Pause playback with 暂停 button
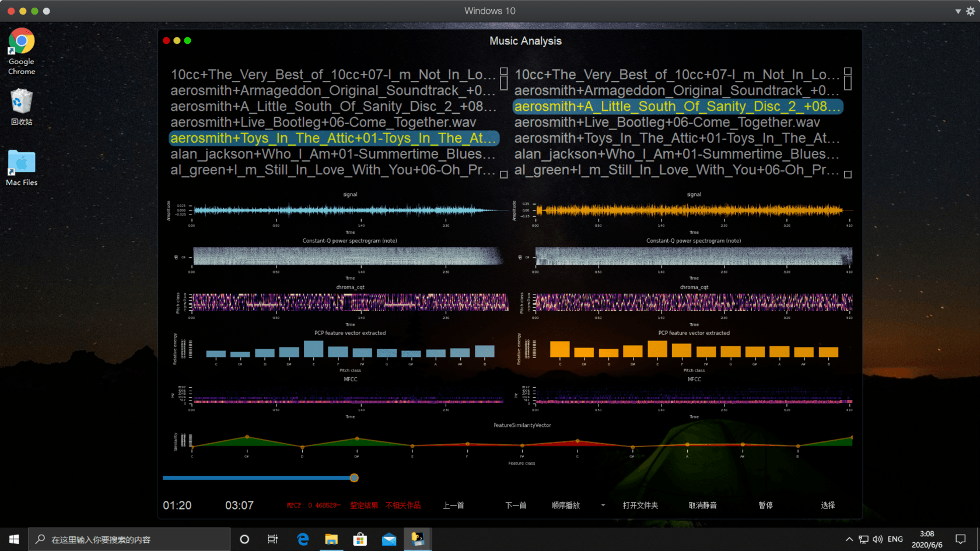Screen dimensions: 980x551 click(x=765, y=506)
